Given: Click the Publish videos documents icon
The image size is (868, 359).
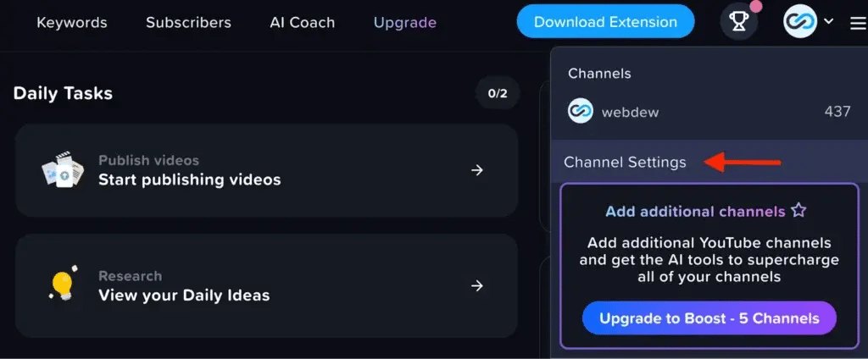Looking at the screenshot, I should [63, 170].
